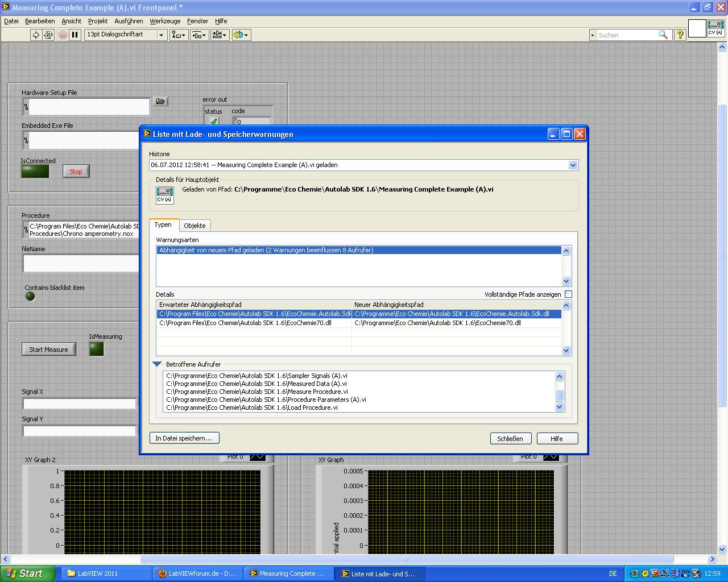This screenshot has height=582, width=728.
Task: Click the Run Continuously icon
Action: pos(48,35)
